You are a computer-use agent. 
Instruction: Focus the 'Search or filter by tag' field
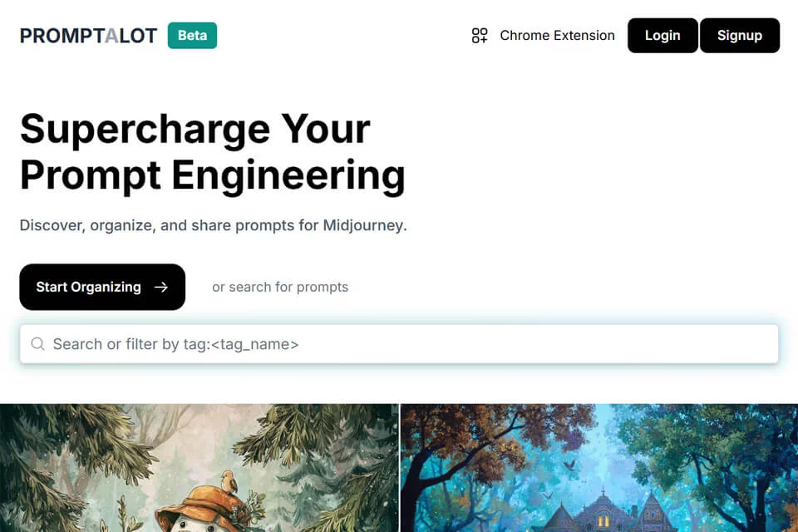tap(399, 344)
